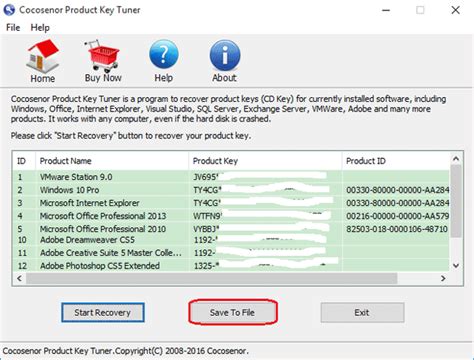The height and width of the screenshot is (360, 474).
Task: Click the horizontal scroll left arrow
Action: [x=19, y=278]
